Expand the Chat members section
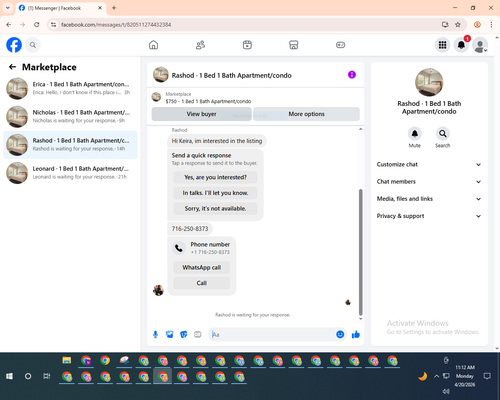Image resolution: width=500 pixels, height=400 pixels. 429,182
